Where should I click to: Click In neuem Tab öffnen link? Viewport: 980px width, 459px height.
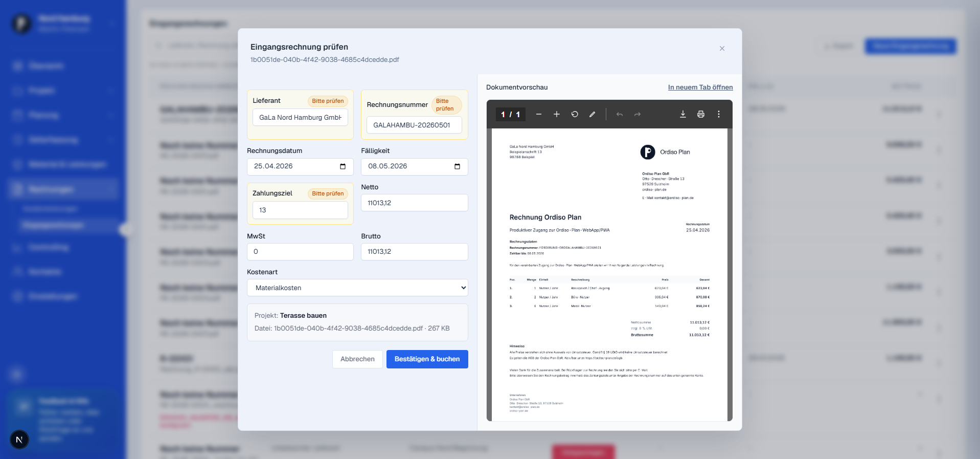[x=700, y=88]
